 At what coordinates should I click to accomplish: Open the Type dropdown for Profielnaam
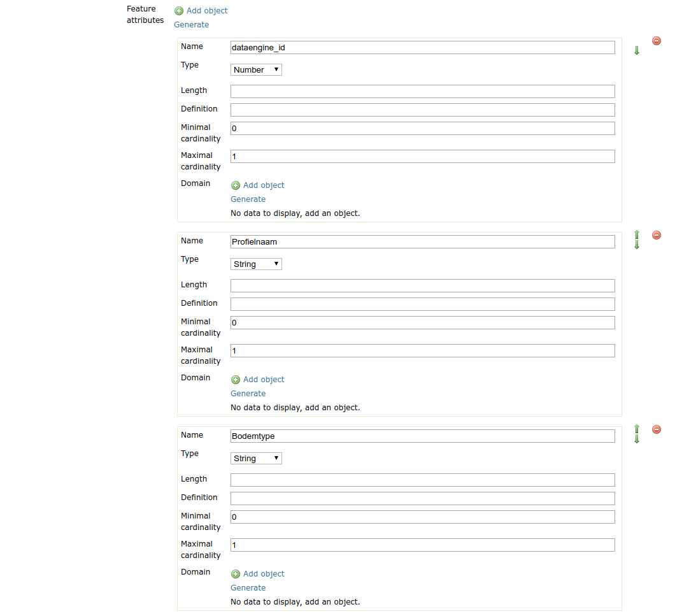point(256,264)
